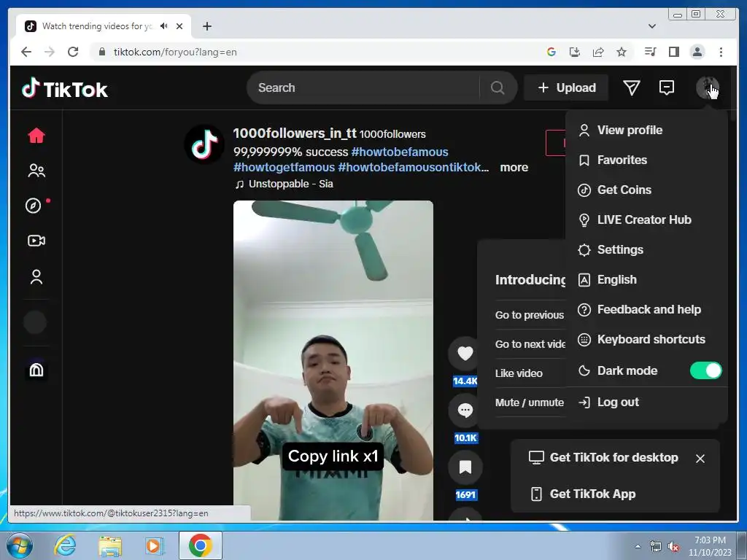The image size is (747, 560).
Task: Click install app icon in address bar
Action: (575, 52)
